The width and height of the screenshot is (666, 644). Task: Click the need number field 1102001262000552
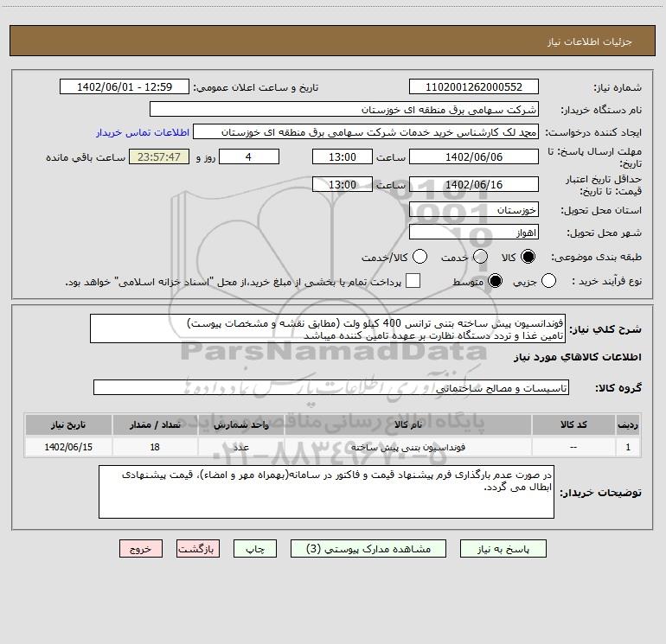click(x=474, y=87)
